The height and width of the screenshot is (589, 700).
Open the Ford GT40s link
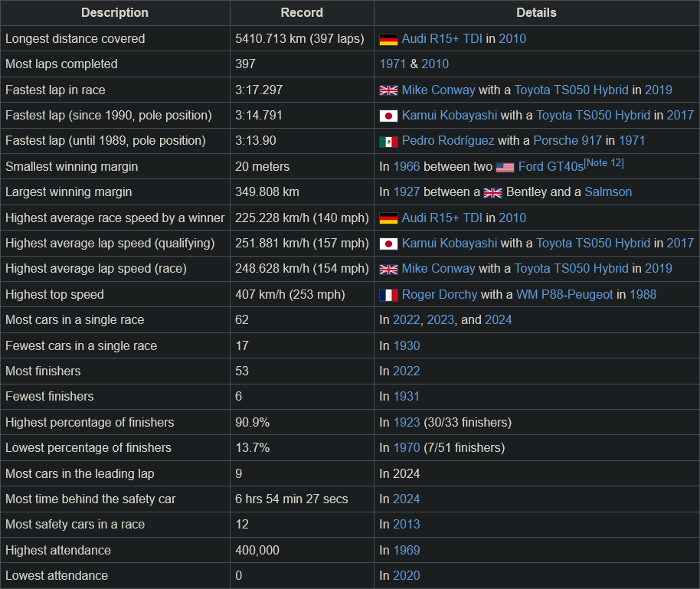click(x=551, y=167)
